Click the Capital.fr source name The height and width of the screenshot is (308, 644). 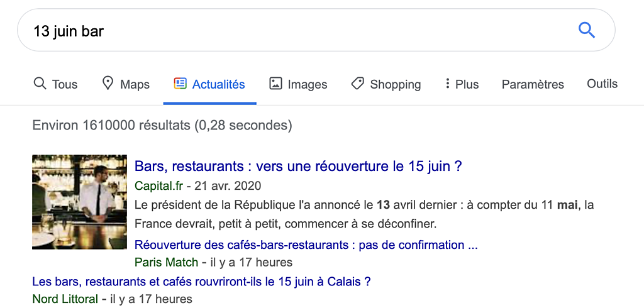tap(159, 185)
